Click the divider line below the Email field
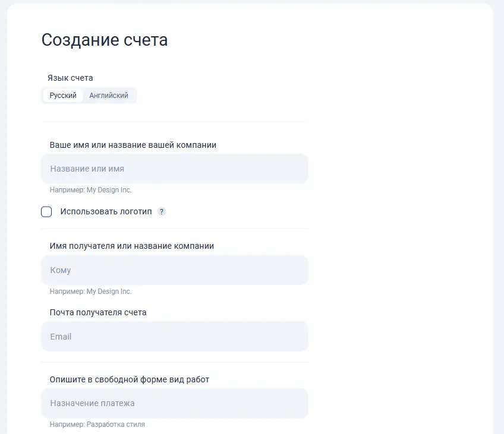 click(175, 362)
